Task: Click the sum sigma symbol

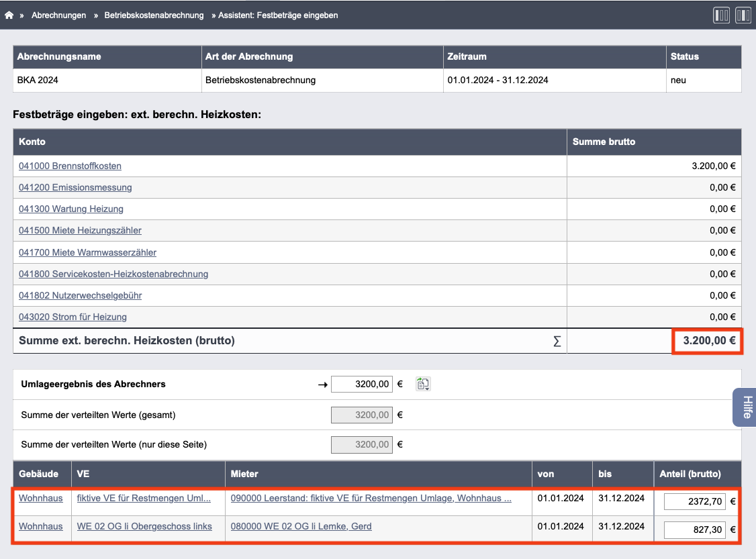Action: tap(557, 341)
